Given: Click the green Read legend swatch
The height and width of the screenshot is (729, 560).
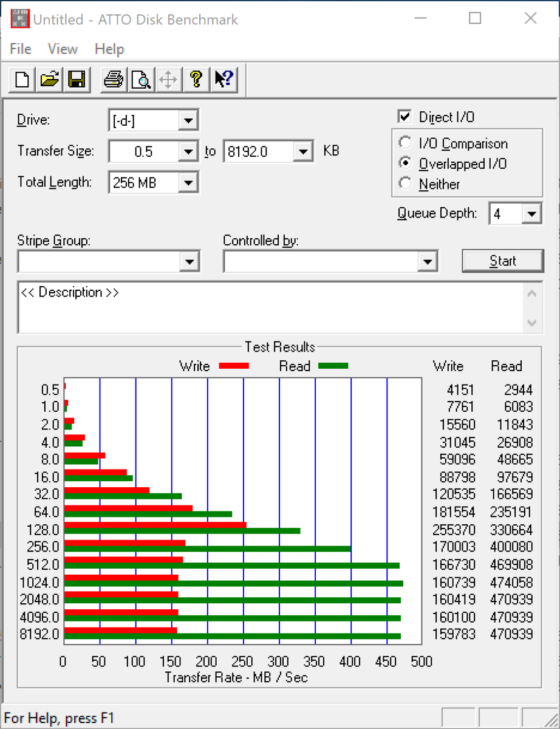Looking at the screenshot, I should coord(333,366).
